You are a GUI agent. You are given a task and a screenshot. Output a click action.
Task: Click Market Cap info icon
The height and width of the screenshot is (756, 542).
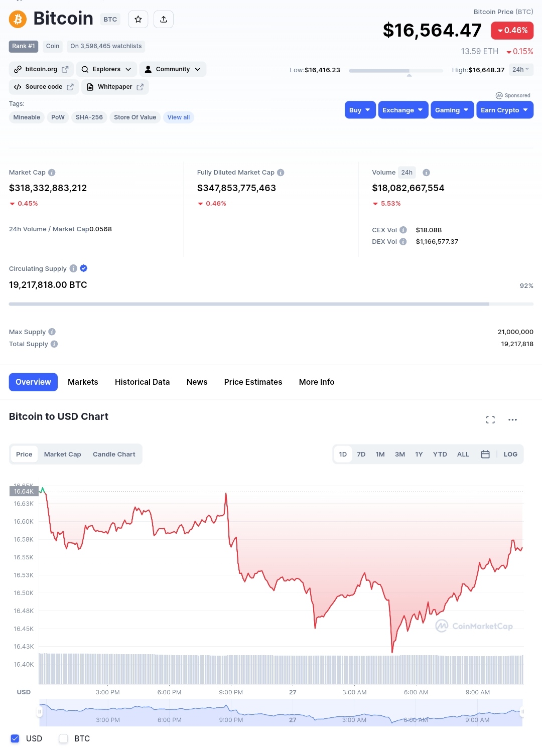point(52,173)
